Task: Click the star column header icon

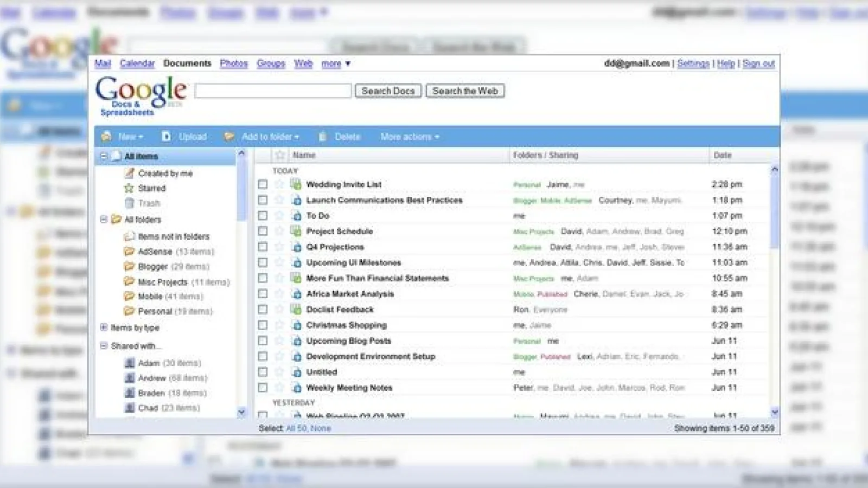Action: pyautogui.click(x=280, y=156)
